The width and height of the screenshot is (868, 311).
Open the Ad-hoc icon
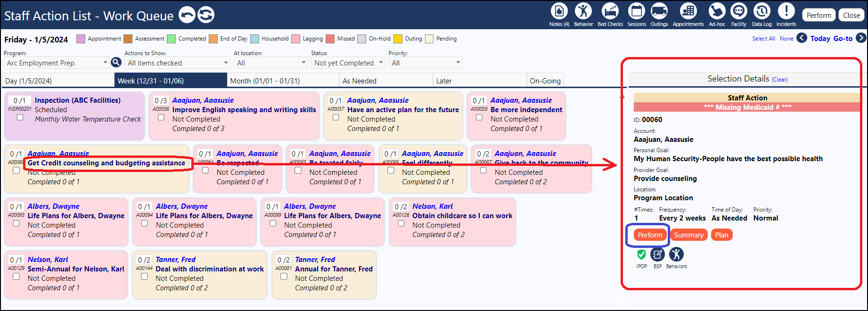pos(717,11)
